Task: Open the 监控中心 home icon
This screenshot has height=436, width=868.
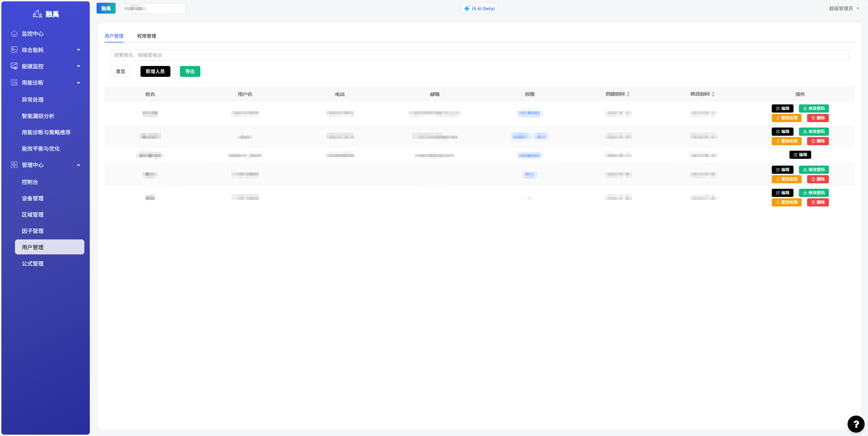Action: (x=14, y=33)
